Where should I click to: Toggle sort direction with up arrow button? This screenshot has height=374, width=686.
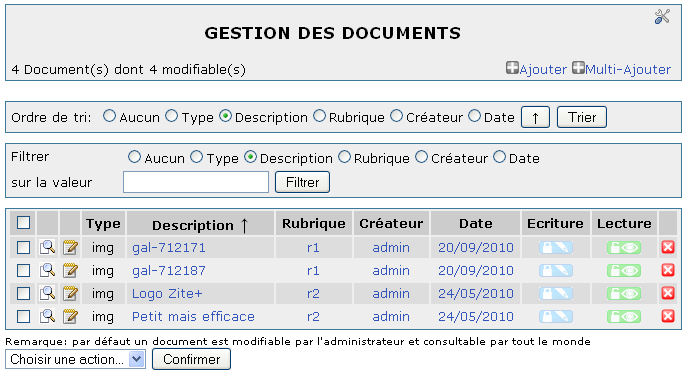pos(535,117)
